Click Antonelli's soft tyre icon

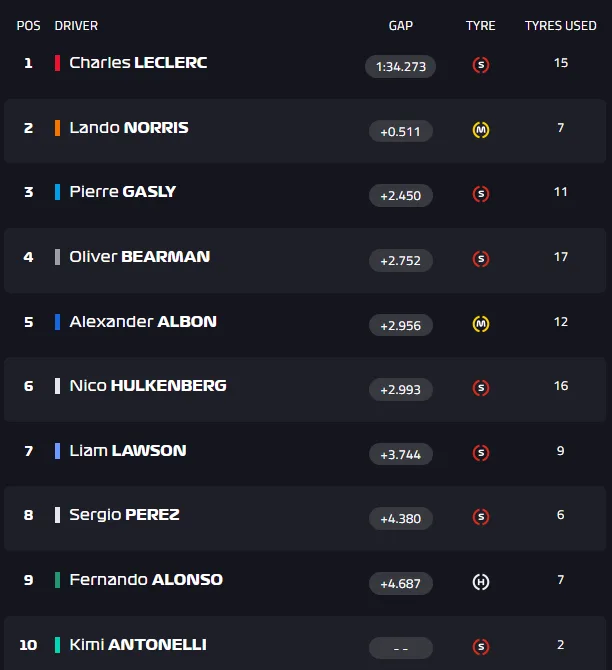pyautogui.click(x=480, y=647)
